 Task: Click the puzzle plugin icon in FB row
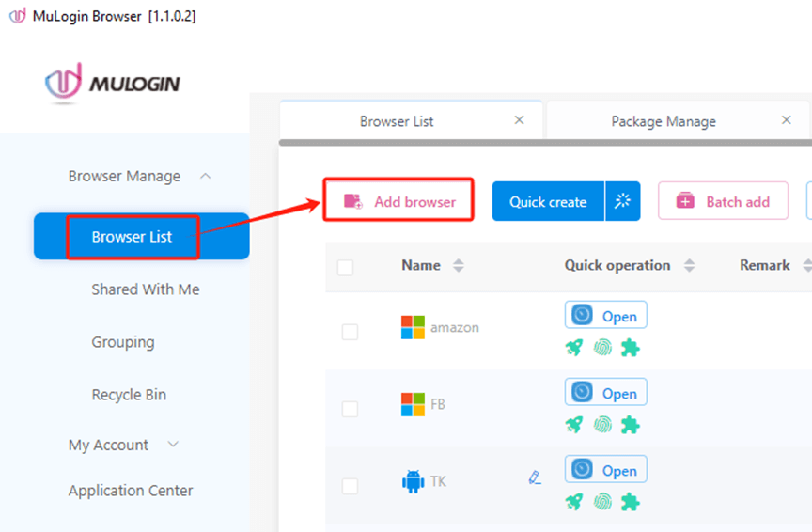(631, 425)
